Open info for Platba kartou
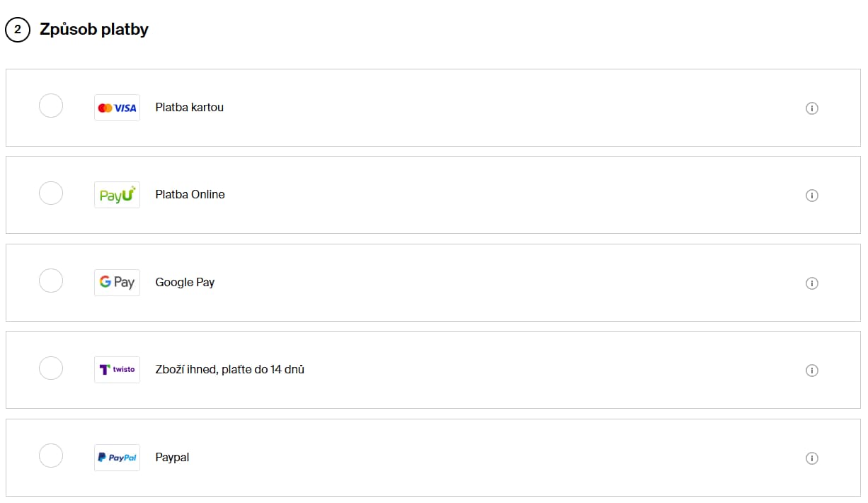This screenshot has width=868, height=503. click(812, 108)
